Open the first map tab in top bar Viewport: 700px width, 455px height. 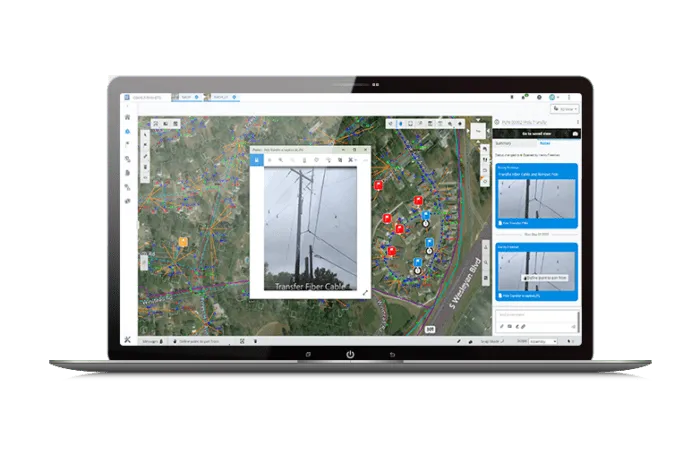[x=186, y=97]
